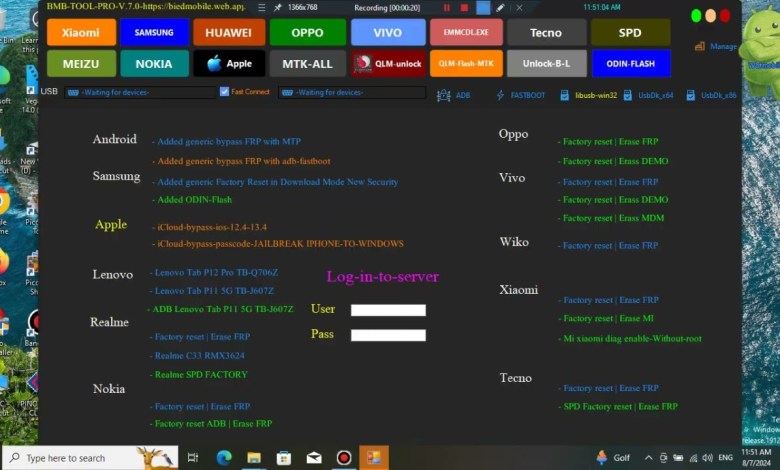Open the first USB waiting-for-devices dropdown
780x470 pixels.
[x=140, y=93]
